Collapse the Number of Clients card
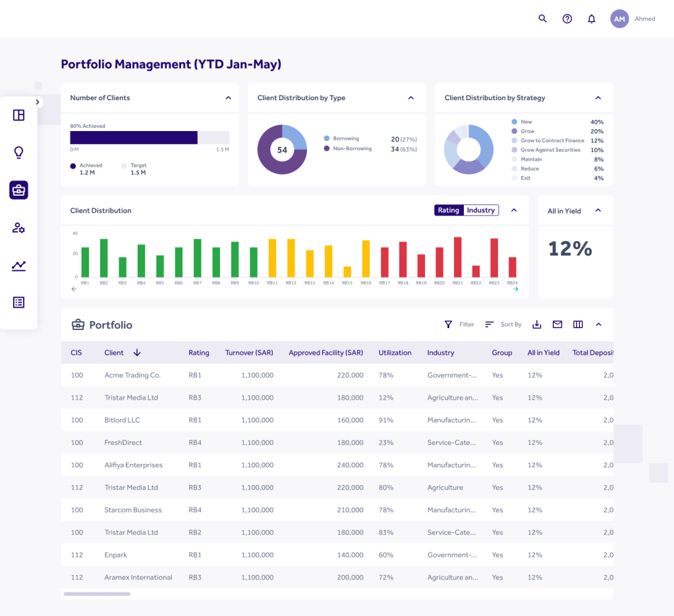The width and height of the screenshot is (674, 616). pos(229,98)
